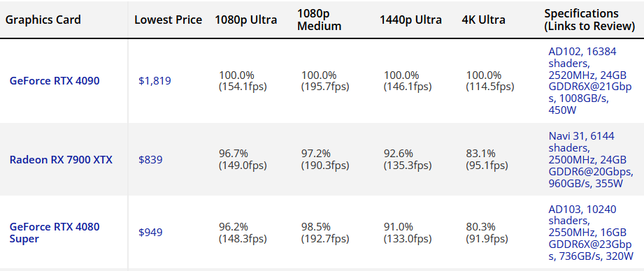Click the Lowest Price column header
Viewport: 644px width, 271px height.
click(169, 20)
